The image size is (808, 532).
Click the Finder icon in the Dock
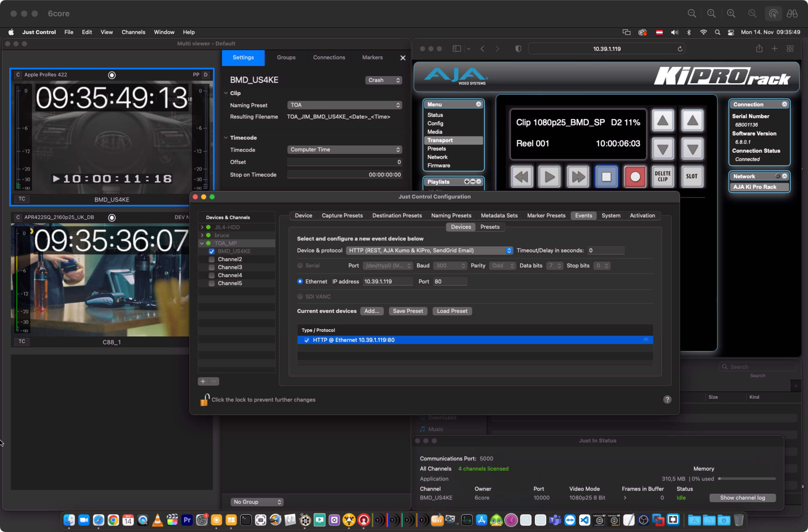69,520
